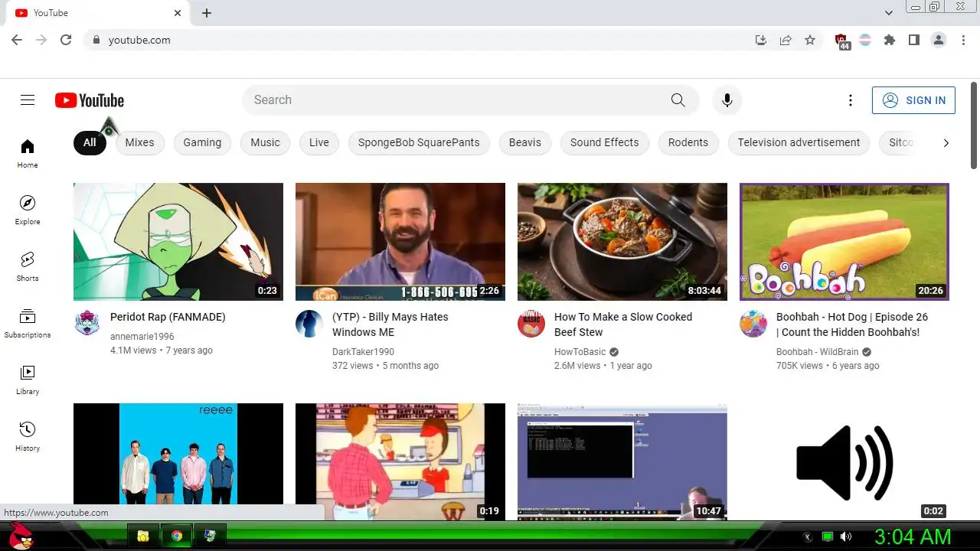Open the Chrome three-dot menu
The height and width of the screenshot is (551, 980).
pos(963,40)
